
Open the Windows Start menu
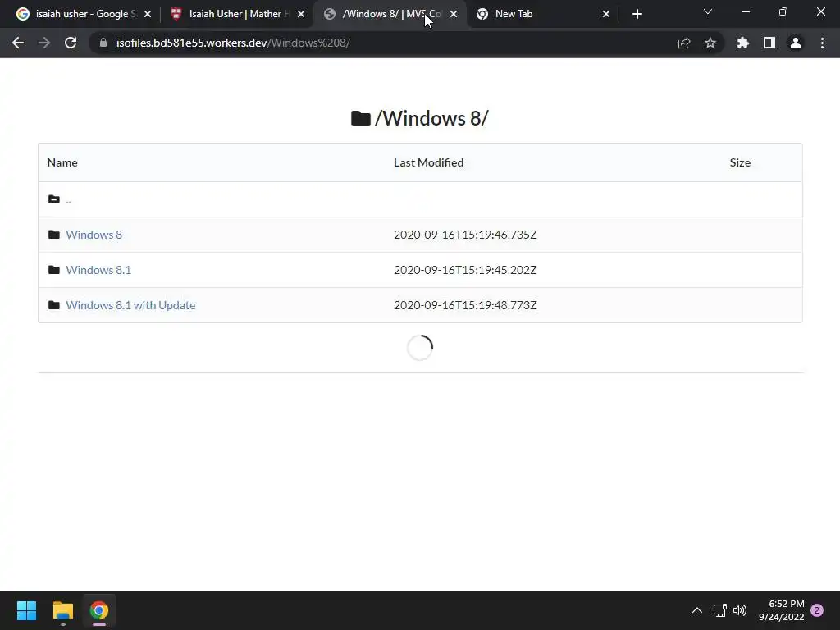click(x=26, y=610)
